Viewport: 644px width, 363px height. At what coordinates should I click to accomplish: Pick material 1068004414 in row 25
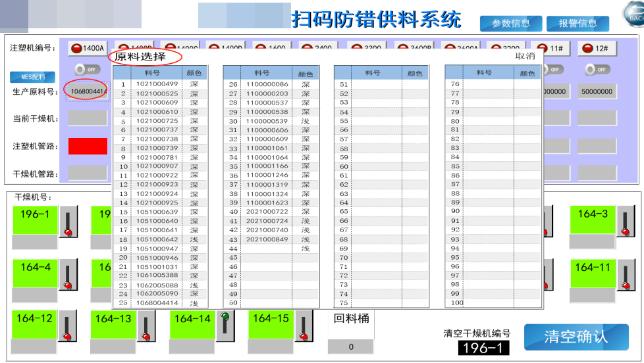(x=157, y=303)
